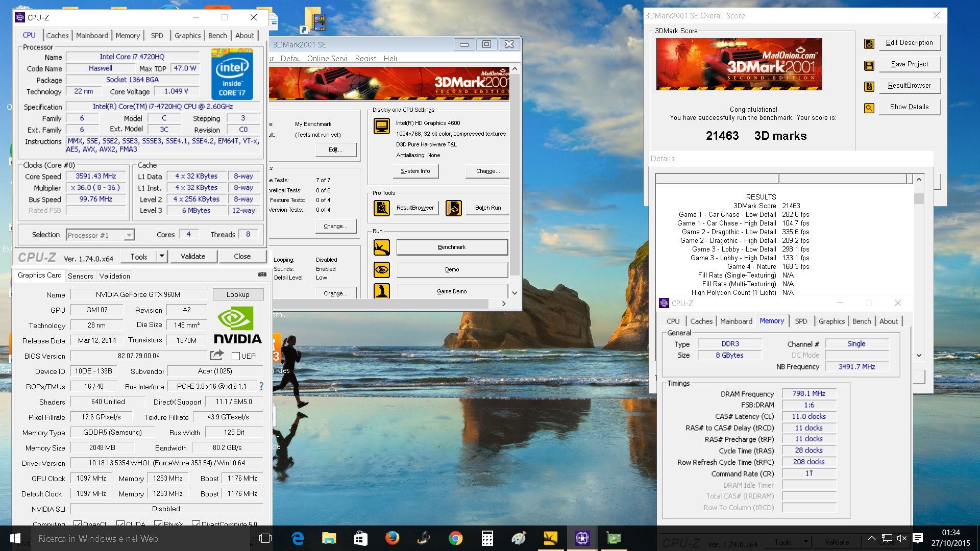Click the Details results scroll-up arrow

(919, 180)
